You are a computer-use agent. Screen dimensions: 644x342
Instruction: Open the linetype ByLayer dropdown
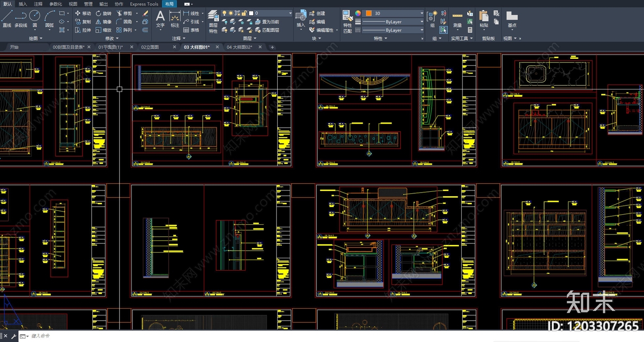coord(393,30)
